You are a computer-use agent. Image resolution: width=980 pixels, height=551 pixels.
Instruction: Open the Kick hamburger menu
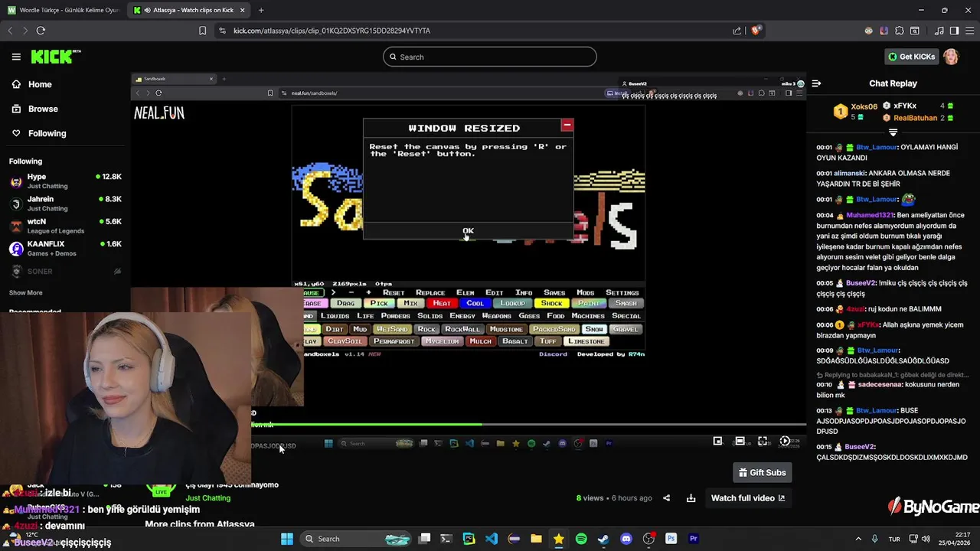[16, 57]
